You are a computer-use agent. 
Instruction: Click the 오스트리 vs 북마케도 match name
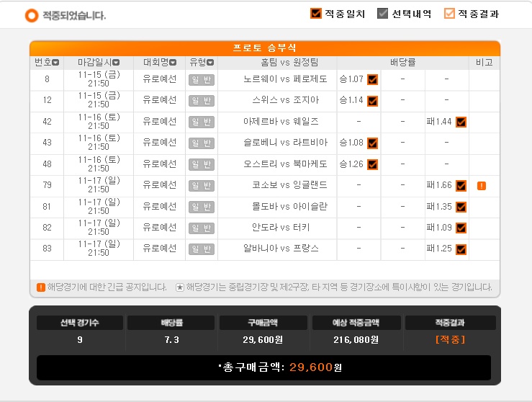[x=285, y=164]
